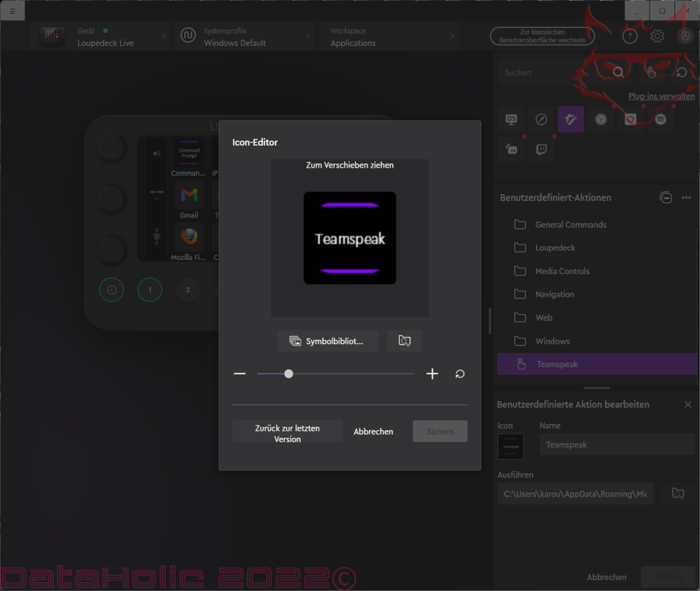Select the compass plugin icon
700x591 pixels.
point(541,119)
